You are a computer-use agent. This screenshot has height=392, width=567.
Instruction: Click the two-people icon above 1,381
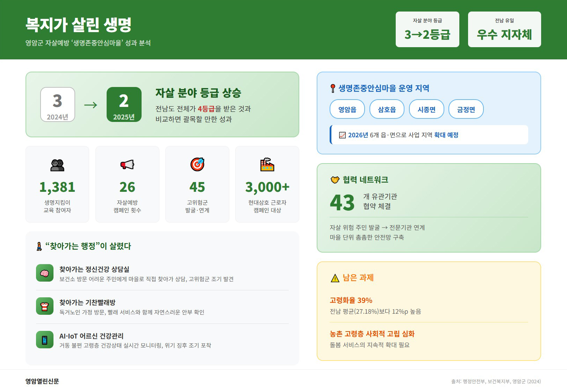pos(57,165)
